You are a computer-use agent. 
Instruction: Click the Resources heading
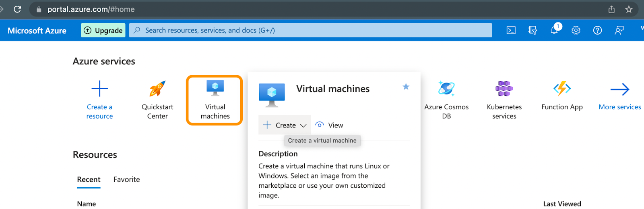click(x=95, y=155)
